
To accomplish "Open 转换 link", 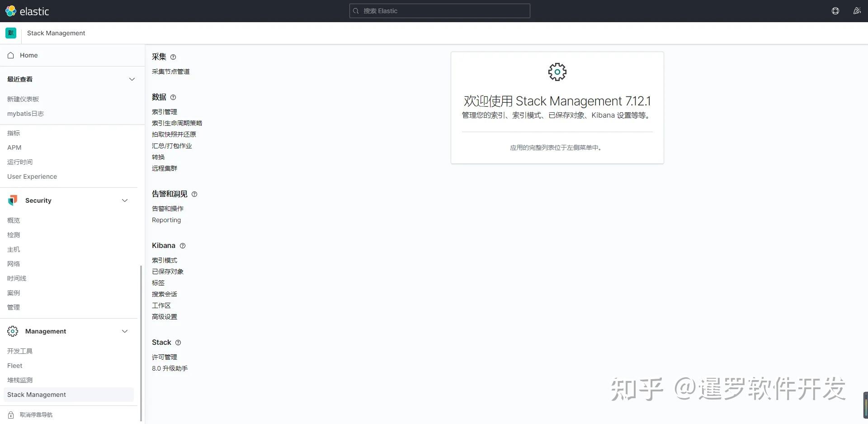I will point(158,157).
